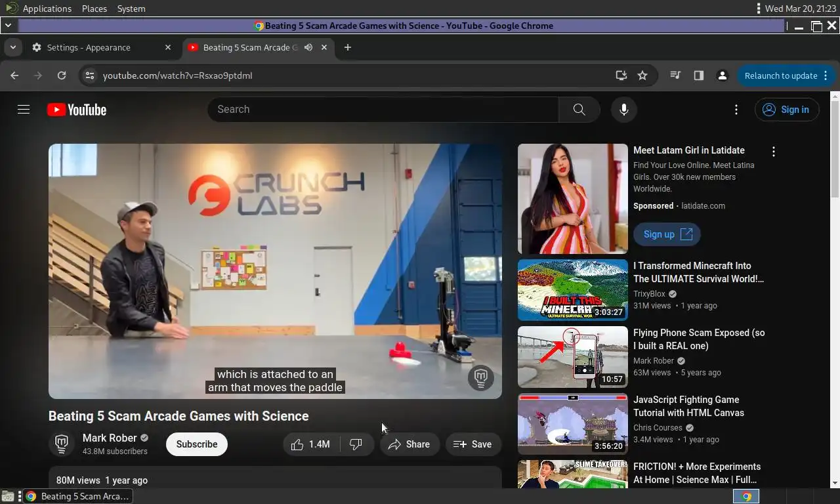This screenshot has width=840, height=504.
Task: Close the YouTube tab
Action: pos(324,47)
